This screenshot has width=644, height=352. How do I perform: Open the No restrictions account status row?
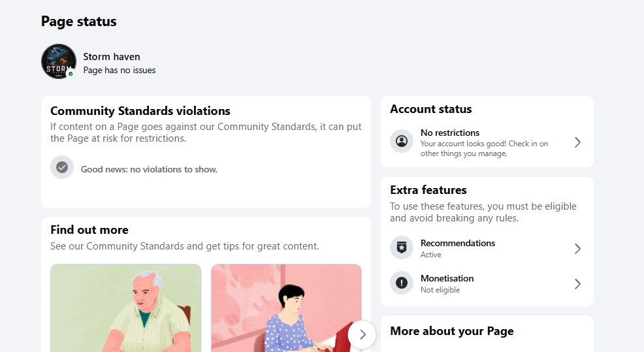click(x=487, y=142)
